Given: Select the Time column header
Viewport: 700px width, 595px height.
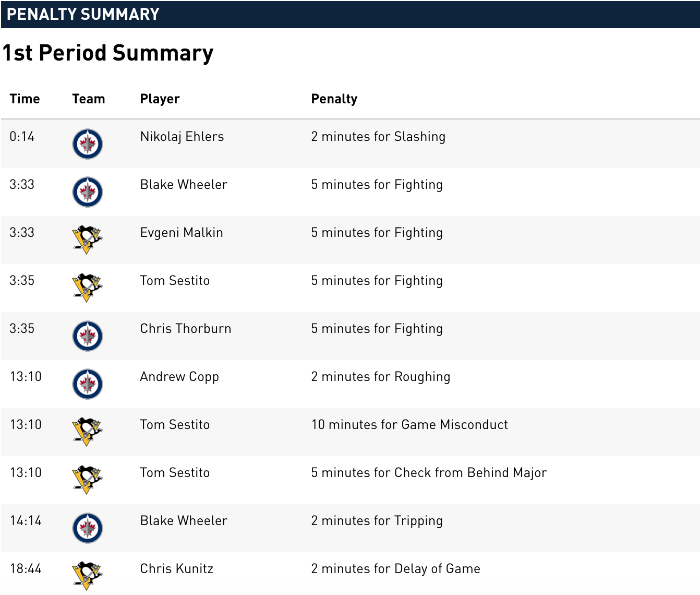Looking at the screenshot, I should 25,99.
